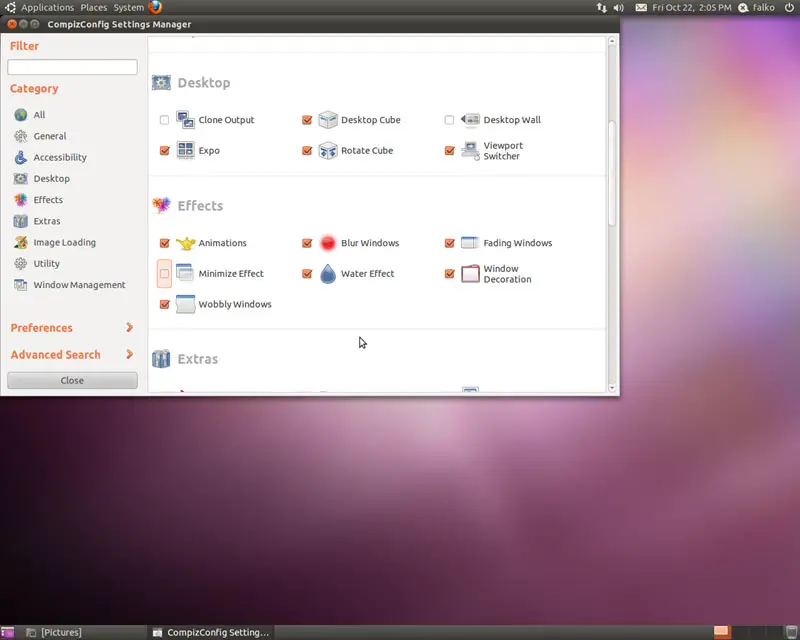Open the trash icon in bottom panel
800x640 pixels.
pos(791,632)
